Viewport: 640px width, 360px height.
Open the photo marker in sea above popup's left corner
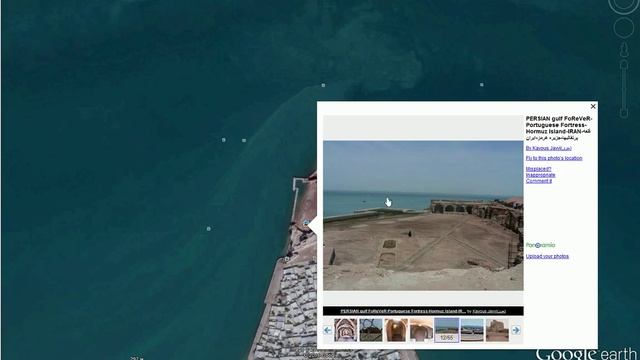coord(323,85)
